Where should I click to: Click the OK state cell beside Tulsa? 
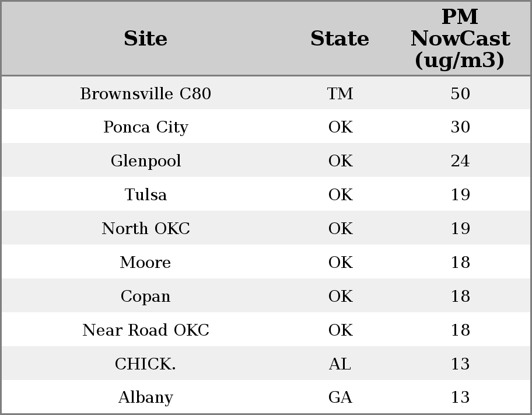point(340,195)
